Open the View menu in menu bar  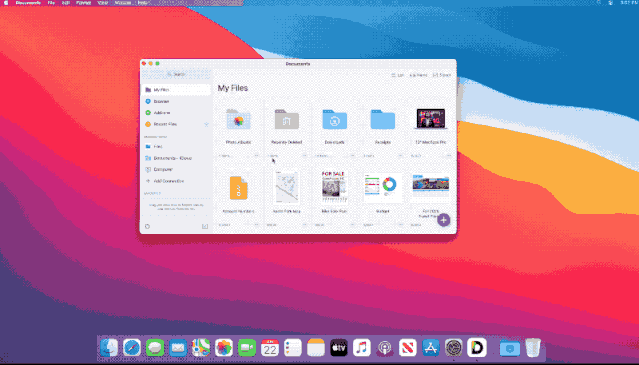[x=103, y=2]
